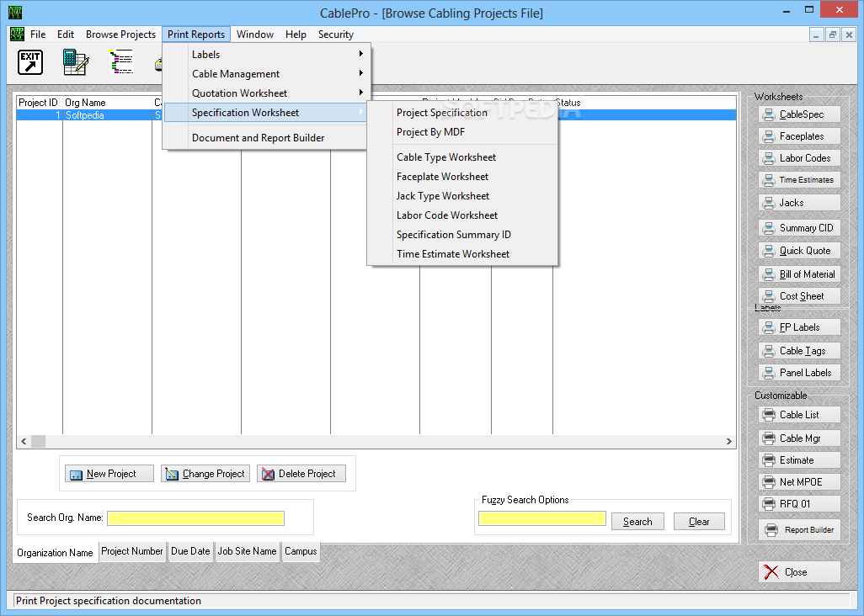Click the Delete Project button icon
The height and width of the screenshot is (616, 864).
point(268,474)
